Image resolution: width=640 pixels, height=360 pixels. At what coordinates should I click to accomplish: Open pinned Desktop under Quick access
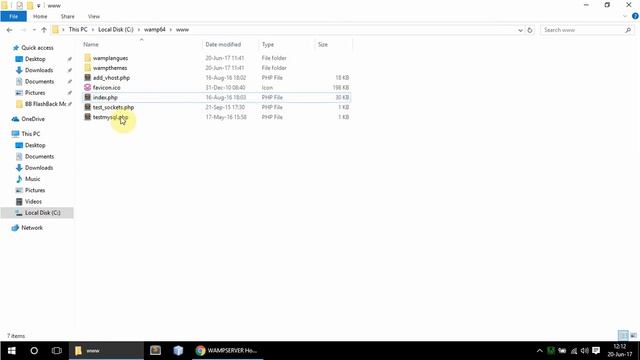(x=35, y=59)
